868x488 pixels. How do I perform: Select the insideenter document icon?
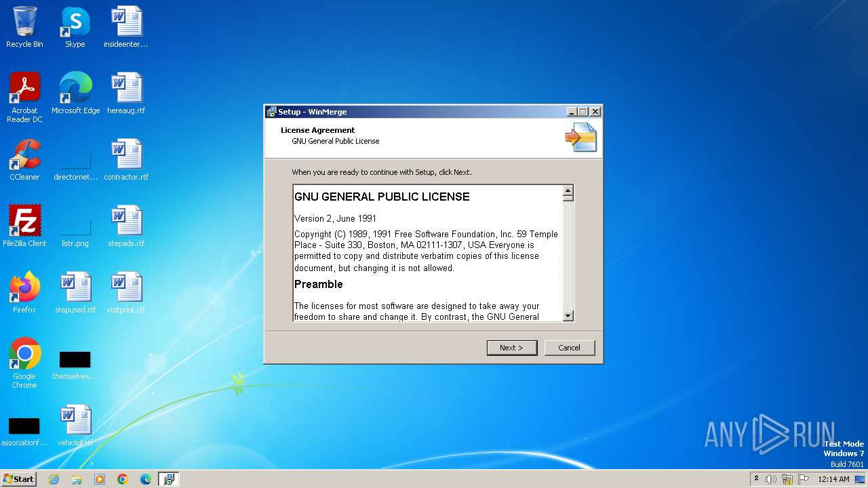point(126,27)
